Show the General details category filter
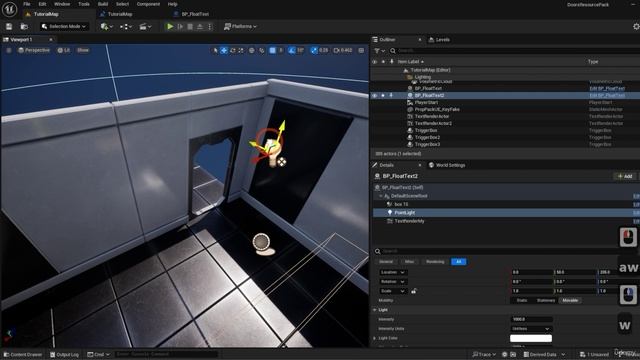 (x=386, y=262)
